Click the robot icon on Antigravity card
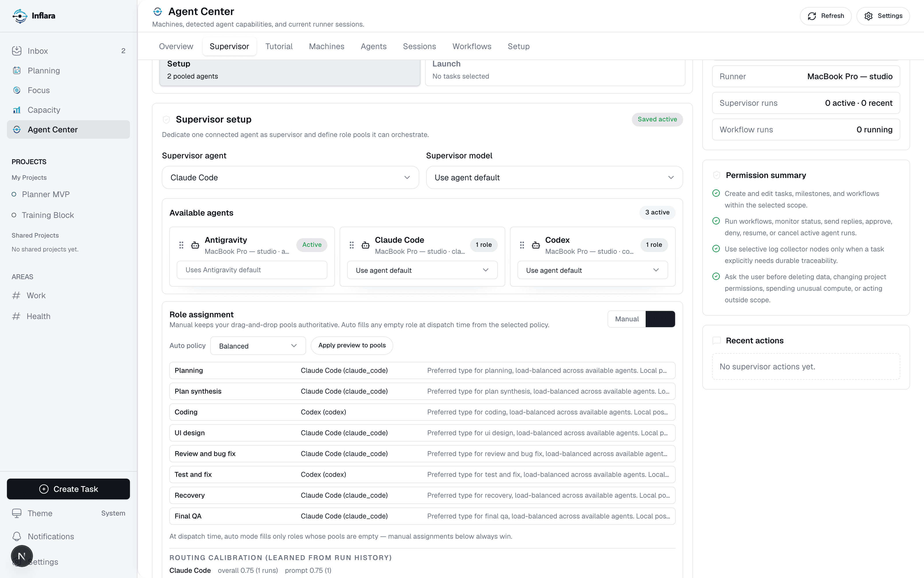 click(195, 245)
